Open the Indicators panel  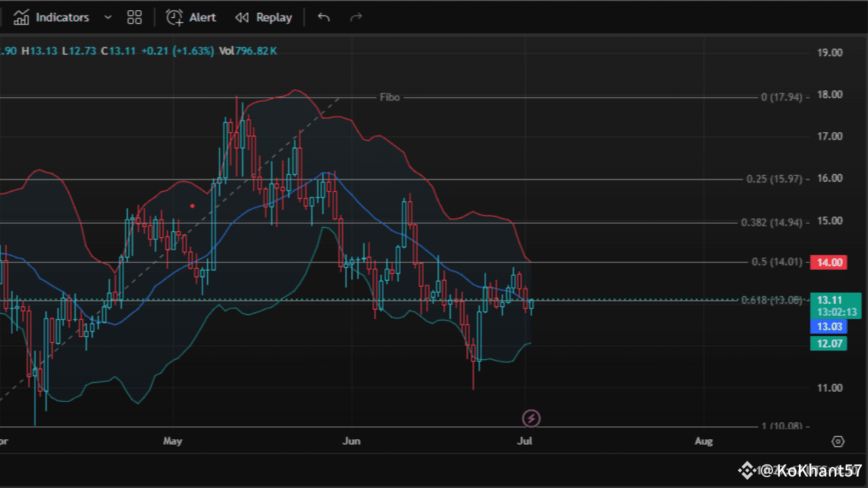[x=62, y=18]
